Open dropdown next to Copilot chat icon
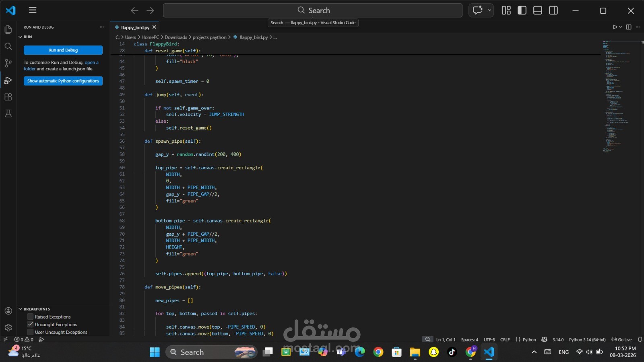The image size is (644, 362). coord(489,10)
